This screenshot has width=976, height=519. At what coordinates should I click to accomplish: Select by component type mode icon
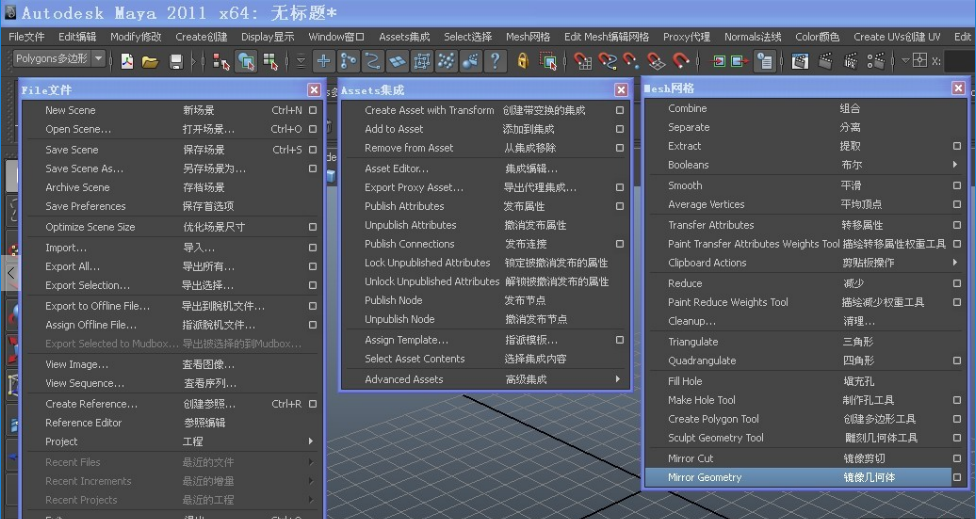click(270, 61)
